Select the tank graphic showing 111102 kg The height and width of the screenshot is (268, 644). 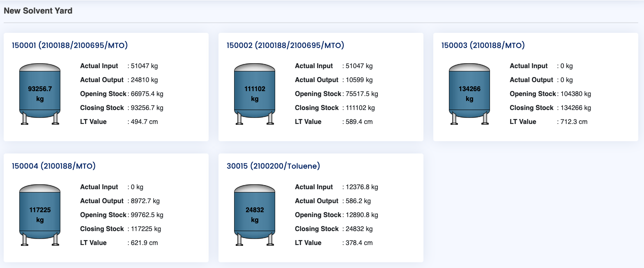point(255,94)
